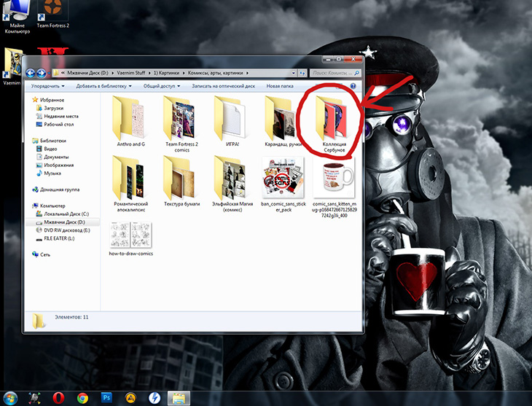Go forward with the Explorer forward arrow
Screen dimensions: 532x406
(42, 73)
